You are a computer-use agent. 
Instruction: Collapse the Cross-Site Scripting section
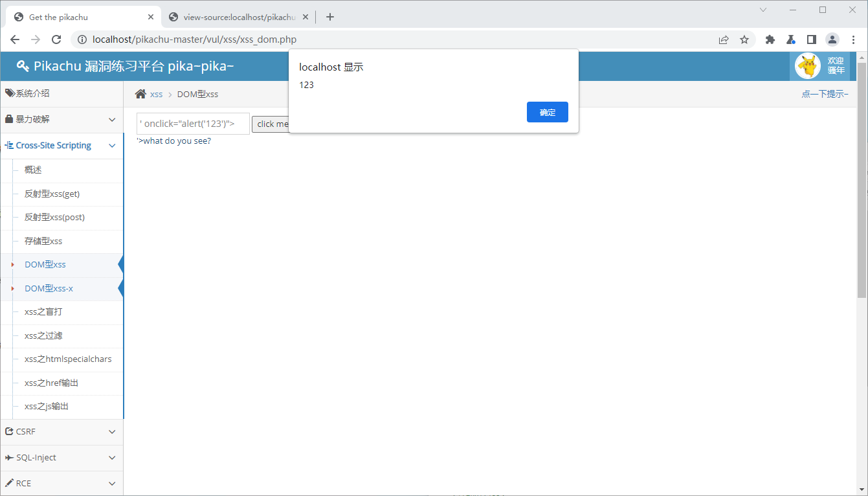pos(61,146)
